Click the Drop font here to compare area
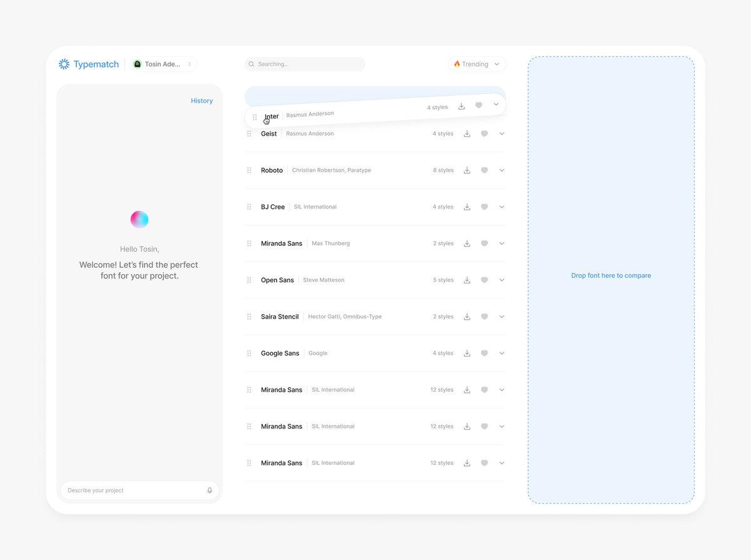The height and width of the screenshot is (560, 751). point(611,280)
